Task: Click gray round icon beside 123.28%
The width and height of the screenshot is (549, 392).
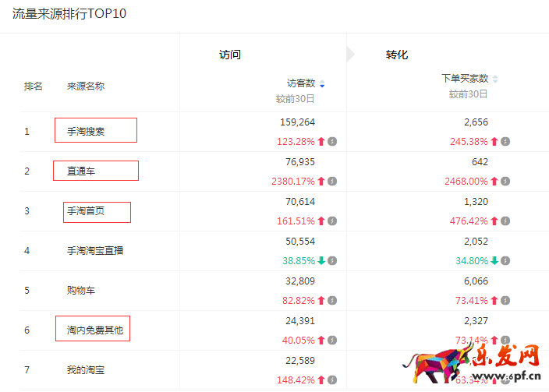Action: [332, 142]
